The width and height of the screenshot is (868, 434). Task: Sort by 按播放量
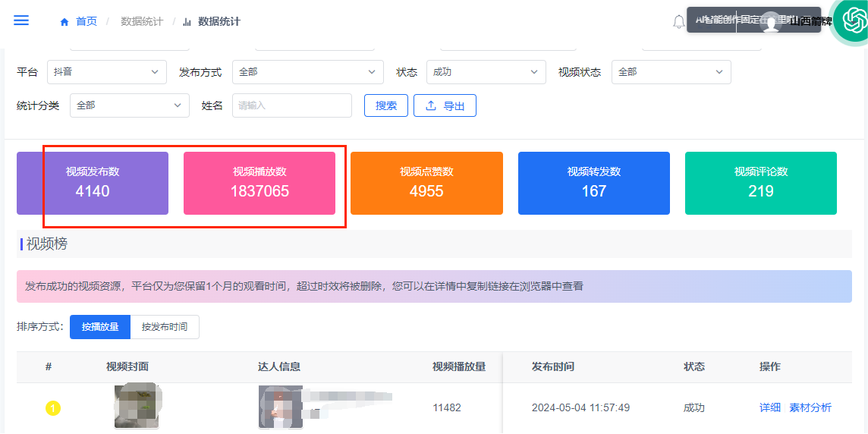pos(100,326)
